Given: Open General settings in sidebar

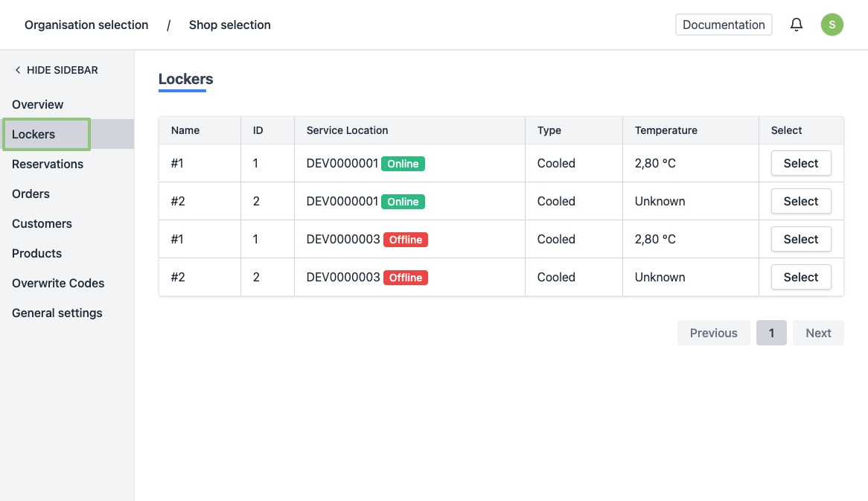Looking at the screenshot, I should [57, 313].
